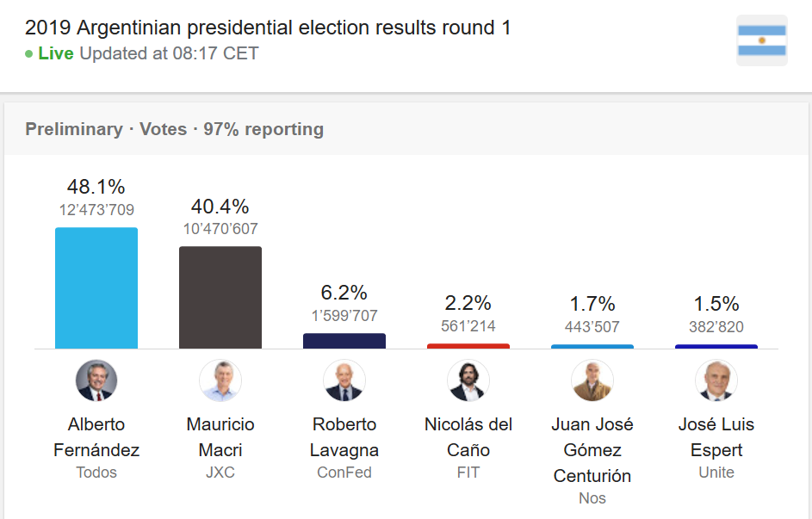Click the Unite party label
Image resolution: width=812 pixels, height=519 pixels.
click(716, 473)
